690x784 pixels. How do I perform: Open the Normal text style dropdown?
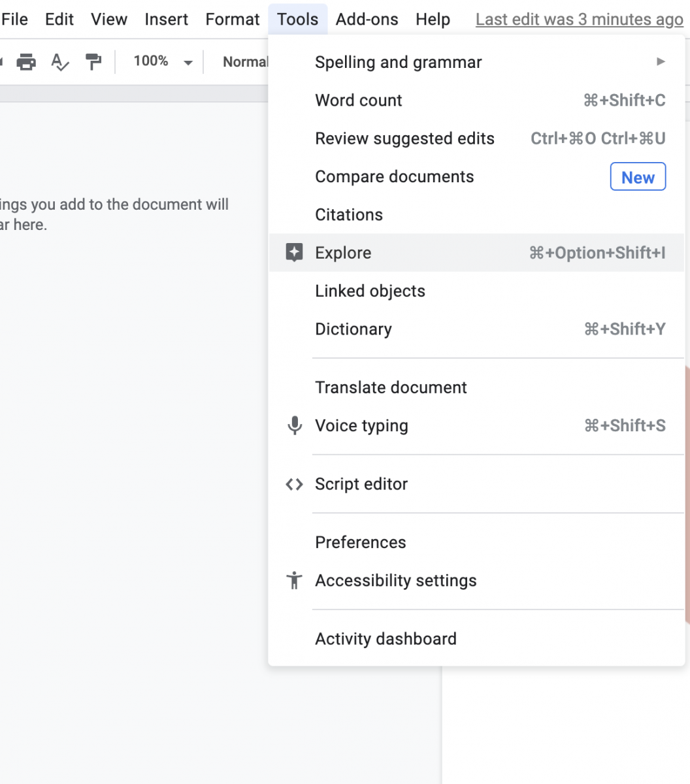245,62
